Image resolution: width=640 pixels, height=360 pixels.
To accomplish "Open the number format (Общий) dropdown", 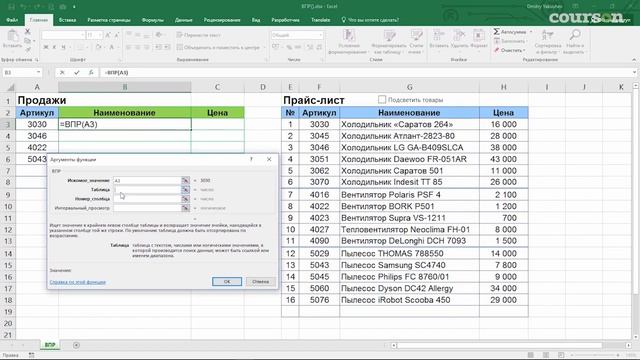I will [x=321, y=36].
